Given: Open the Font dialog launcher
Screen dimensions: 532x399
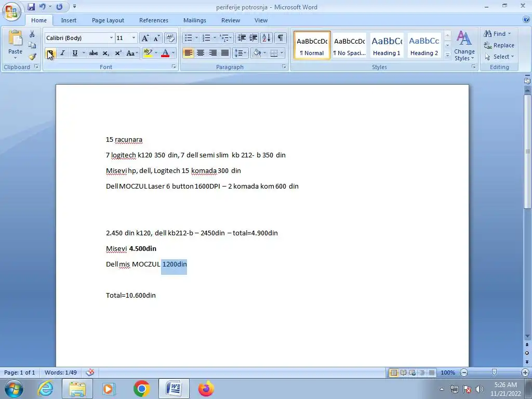Looking at the screenshot, I should click(174, 67).
